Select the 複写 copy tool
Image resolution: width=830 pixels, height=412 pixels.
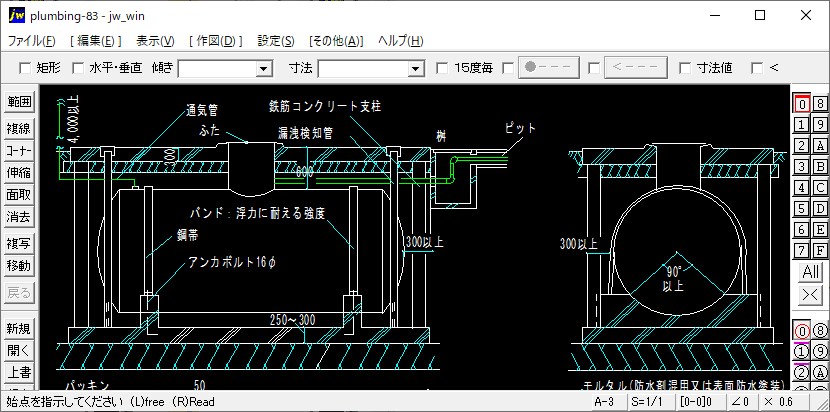pos(19,243)
